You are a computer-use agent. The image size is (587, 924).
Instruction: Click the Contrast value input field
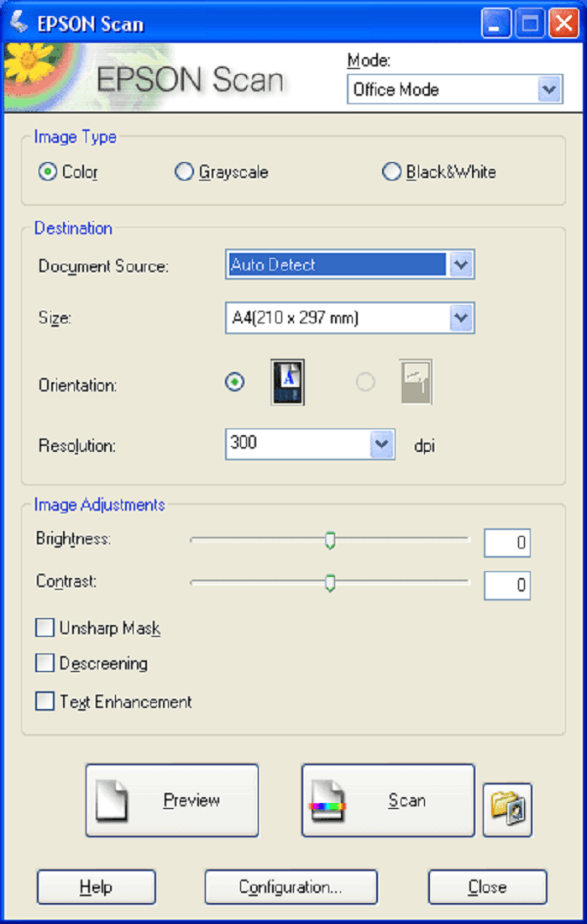tap(507, 585)
